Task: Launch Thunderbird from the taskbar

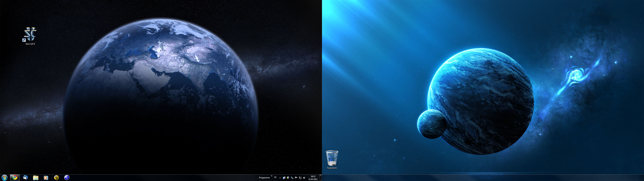Action: 25,178
